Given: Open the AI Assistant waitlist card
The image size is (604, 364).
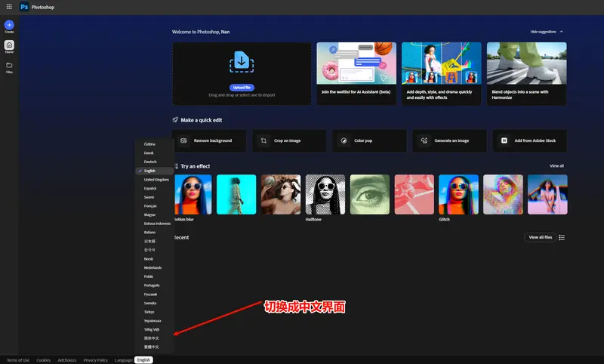Looking at the screenshot, I should (356, 73).
